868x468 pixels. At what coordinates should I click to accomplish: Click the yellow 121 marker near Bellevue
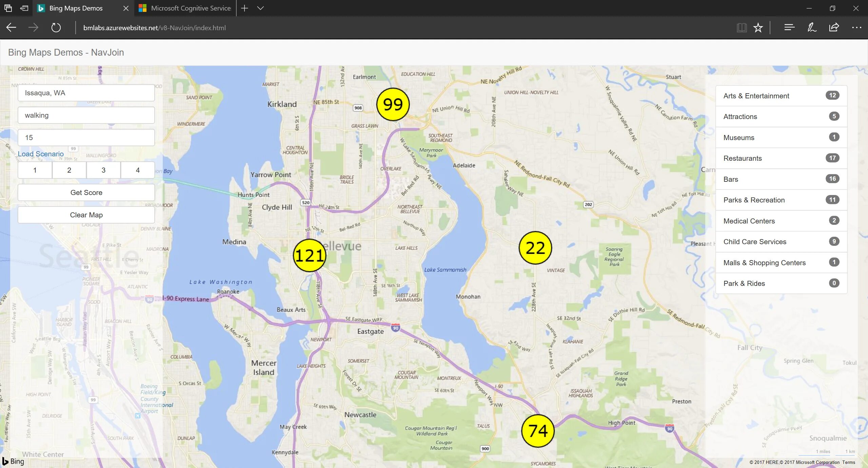[x=309, y=255]
